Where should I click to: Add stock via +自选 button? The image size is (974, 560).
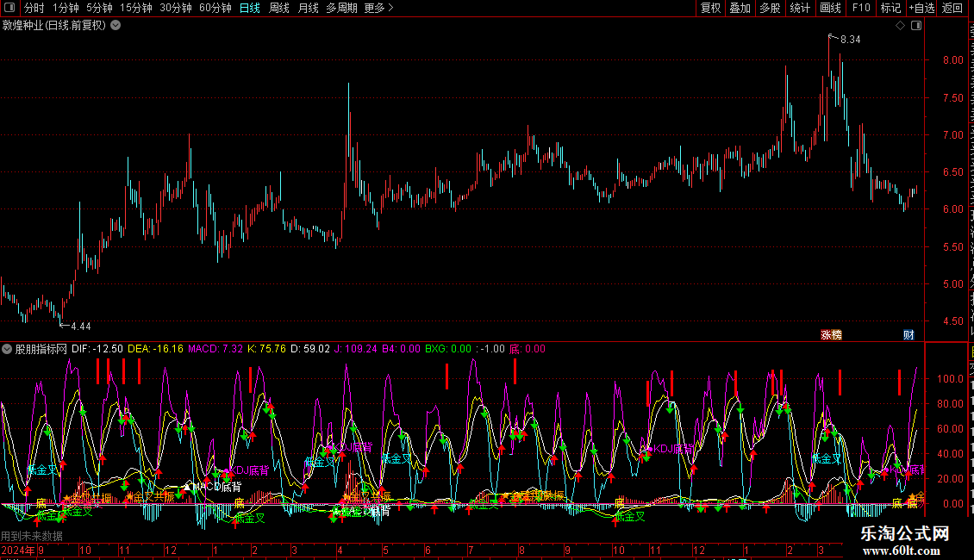(x=921, y=8)
